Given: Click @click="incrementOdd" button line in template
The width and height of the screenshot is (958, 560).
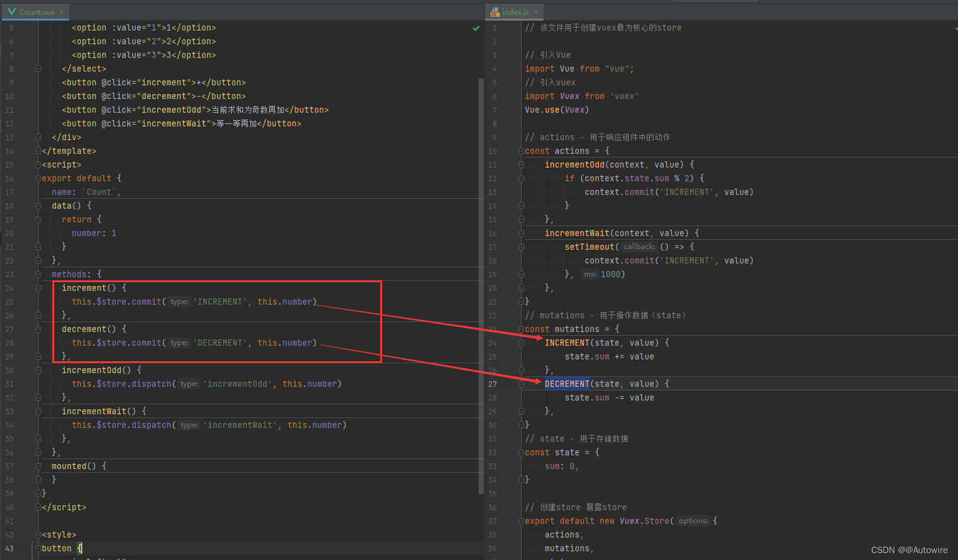Looking at the screenshot, I should pos(195,110).
